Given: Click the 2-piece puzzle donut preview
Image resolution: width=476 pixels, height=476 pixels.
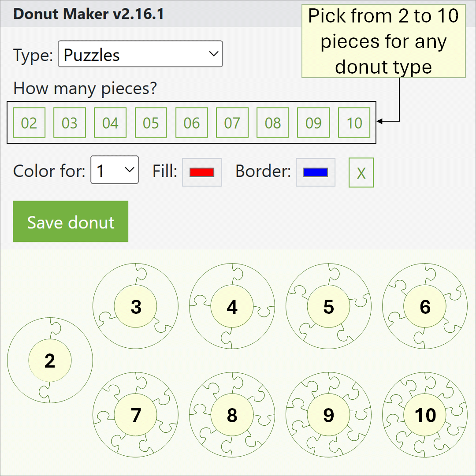Looking at the screenshot, I should tap(50, 360).
